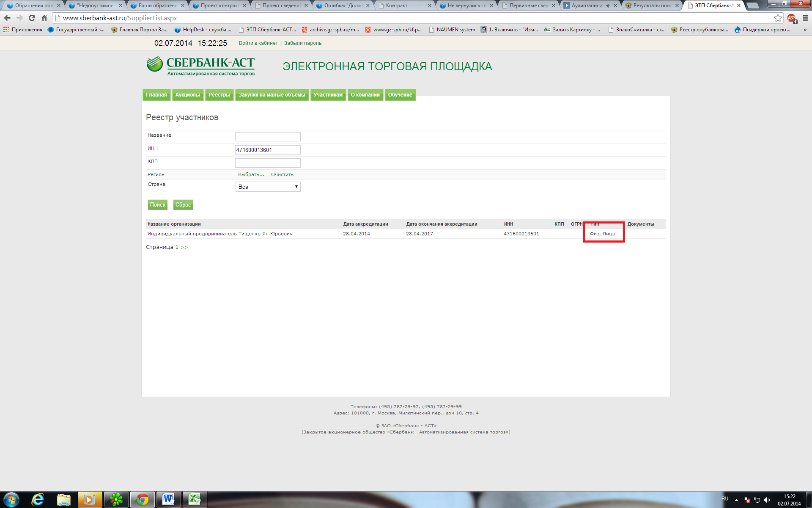Click Выбрать... region link
This screenshot has width=812, height=508.
pos(251,174)
